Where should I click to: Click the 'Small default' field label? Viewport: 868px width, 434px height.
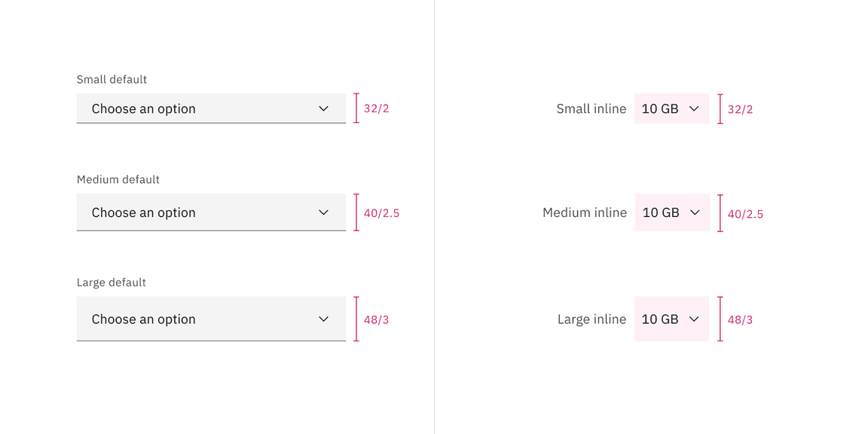tap(112, 79)
